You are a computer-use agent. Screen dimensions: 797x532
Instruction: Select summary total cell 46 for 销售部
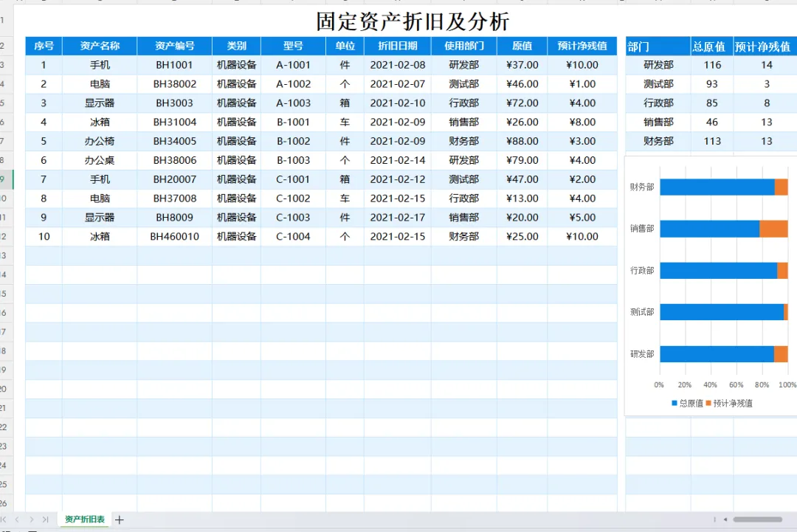pos(711,122)
